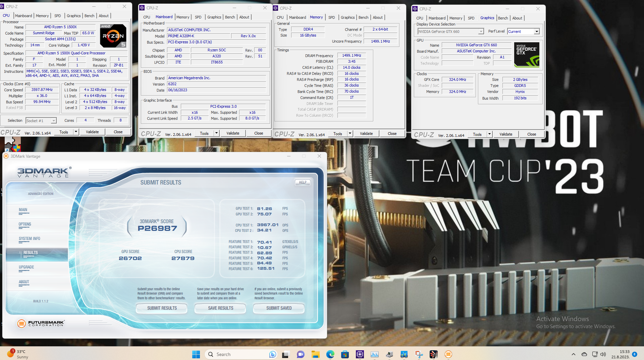Open UPGRADE in 3DMark Vantage sidebar
This screenshot has height=360, width=644.
pyautogui.click(x=37, y=268)
